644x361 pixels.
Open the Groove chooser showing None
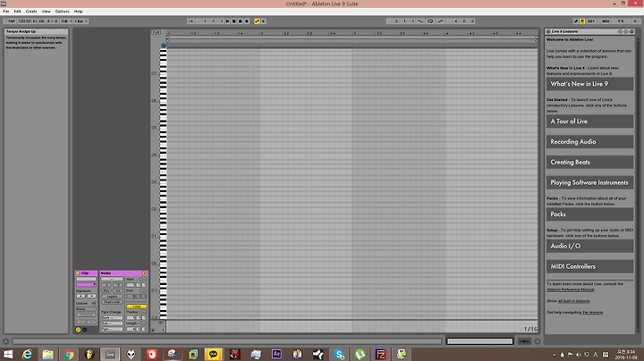[86, 309]
